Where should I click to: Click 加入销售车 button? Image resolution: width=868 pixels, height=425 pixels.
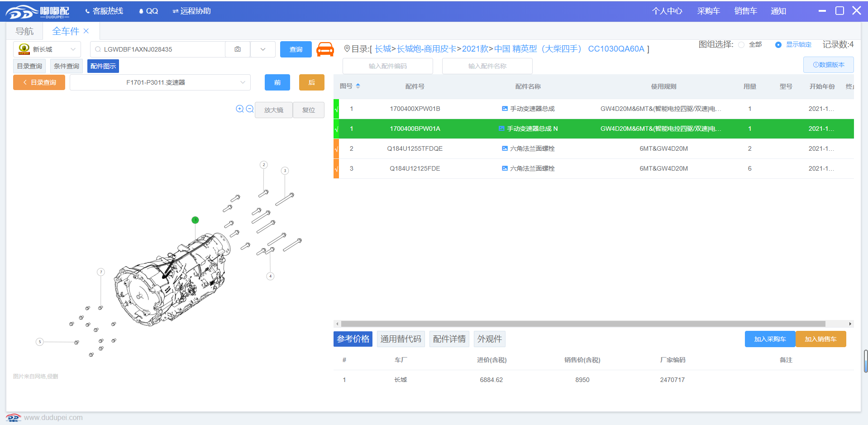[821, 339]
